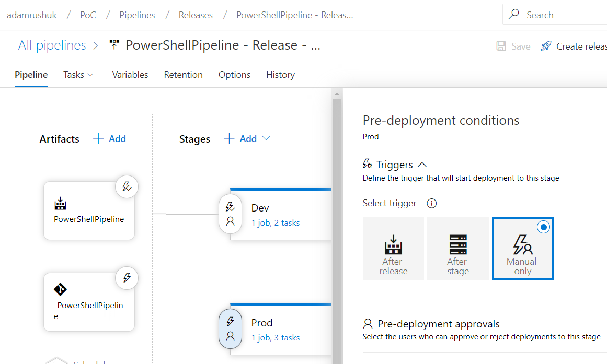Select the Manual only radio button
Screen dimensions: 607x364
point(543,227)
